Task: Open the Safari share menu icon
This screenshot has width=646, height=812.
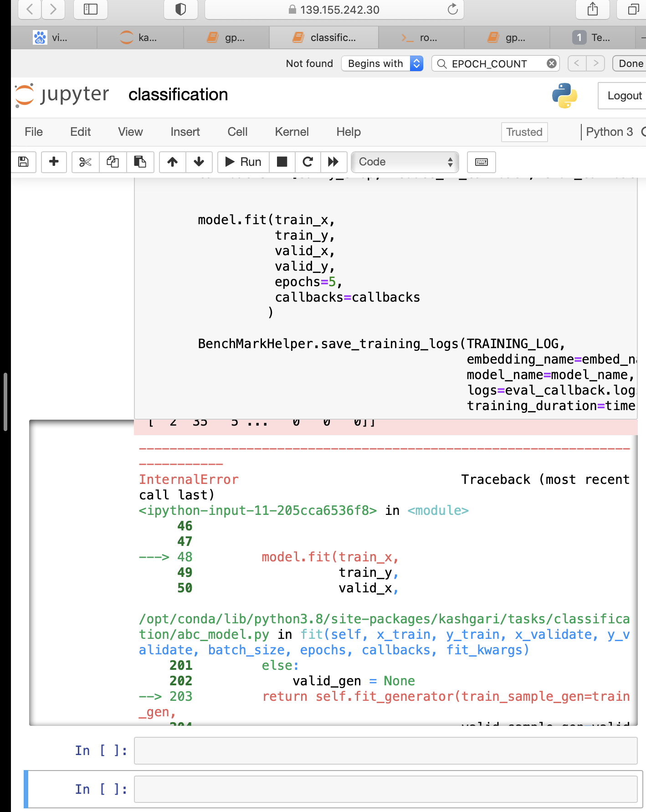Action: (x=593, y=9)
